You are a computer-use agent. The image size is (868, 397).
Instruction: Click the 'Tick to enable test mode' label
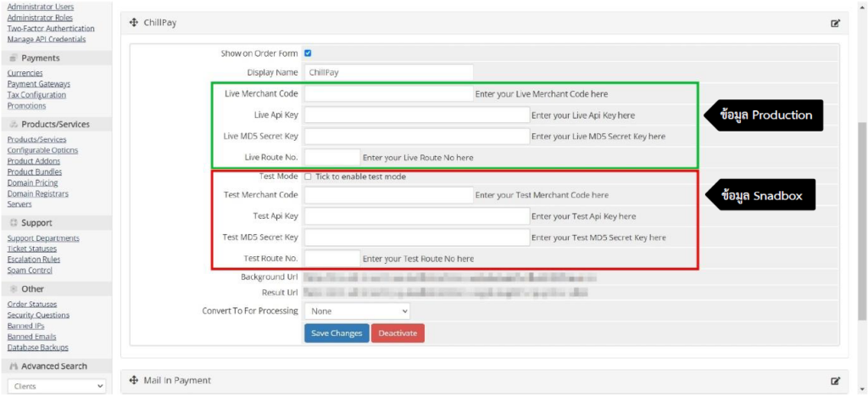click(361, 176)
